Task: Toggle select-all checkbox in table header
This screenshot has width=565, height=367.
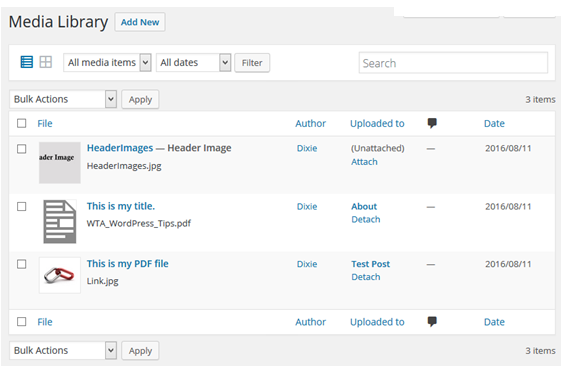Action: click(22, 123)
